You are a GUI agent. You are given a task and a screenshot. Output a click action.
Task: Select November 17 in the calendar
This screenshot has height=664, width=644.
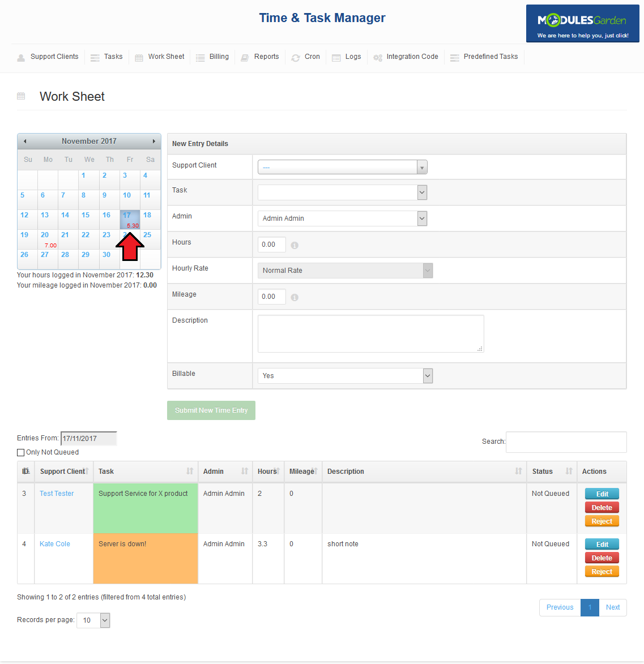[x=130, y=220]
